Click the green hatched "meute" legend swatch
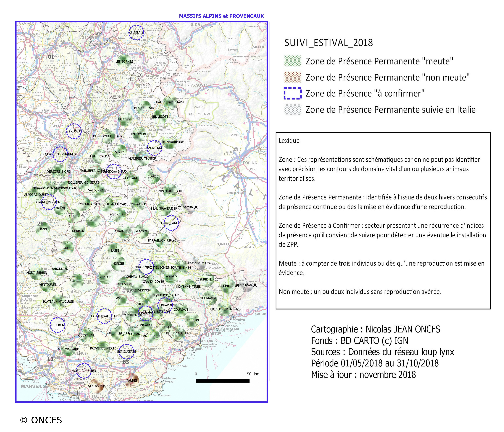 (x=293, y=61)
